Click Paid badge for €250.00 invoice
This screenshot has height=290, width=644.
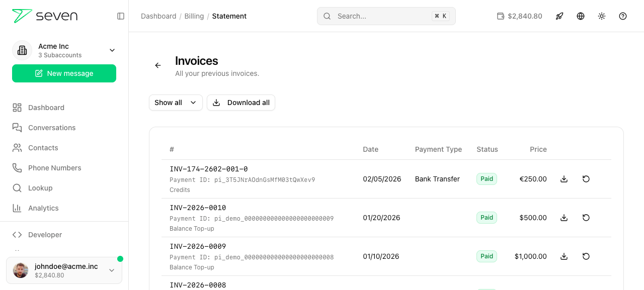[487, 179]
